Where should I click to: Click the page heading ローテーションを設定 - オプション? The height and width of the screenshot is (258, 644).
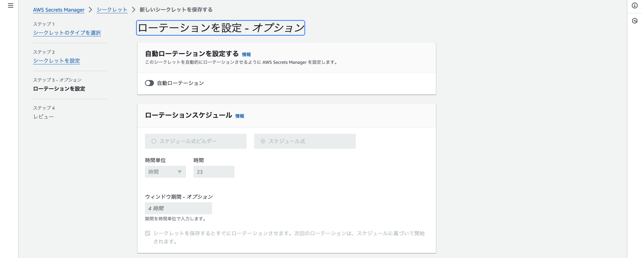pyautogui.click(x=220, y=28)
